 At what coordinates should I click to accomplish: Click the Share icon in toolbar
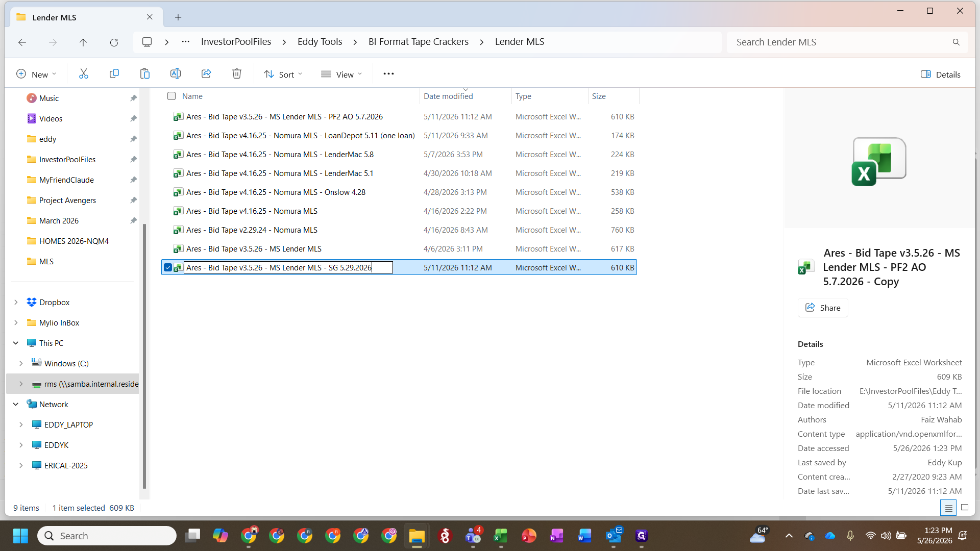point(206,74)
